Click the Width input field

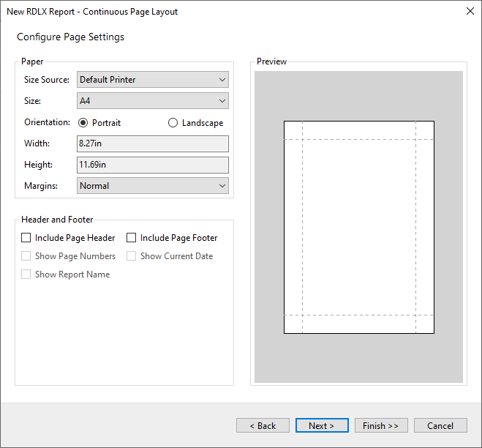tap(152, 143)
